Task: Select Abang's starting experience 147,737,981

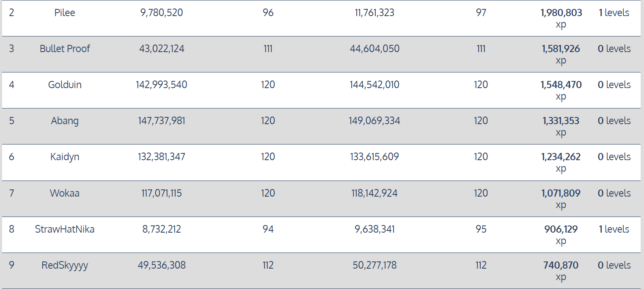Action: (162, 121)
